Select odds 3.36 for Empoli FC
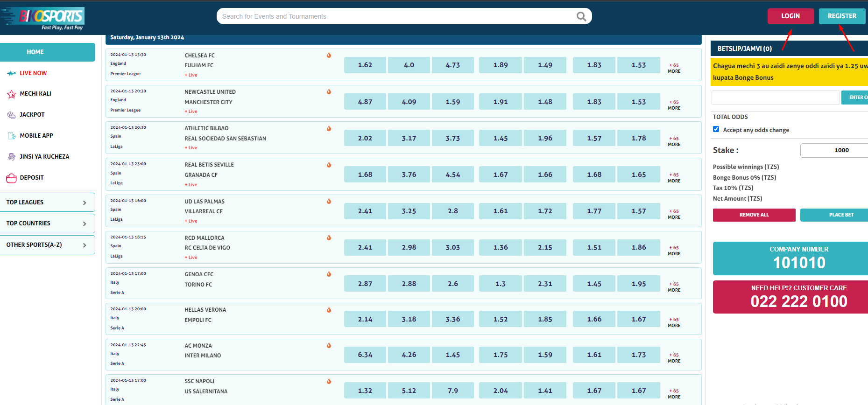 (453, 319)
